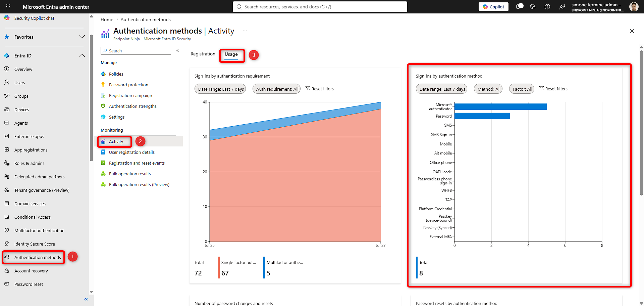Click the global search resources box
The width and height of the screenshot is (644, 306).
pyautogui.click(x=320, y=7)
